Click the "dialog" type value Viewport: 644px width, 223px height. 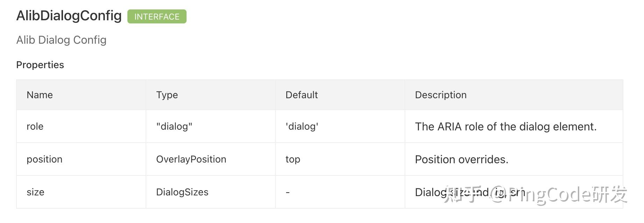174,126
